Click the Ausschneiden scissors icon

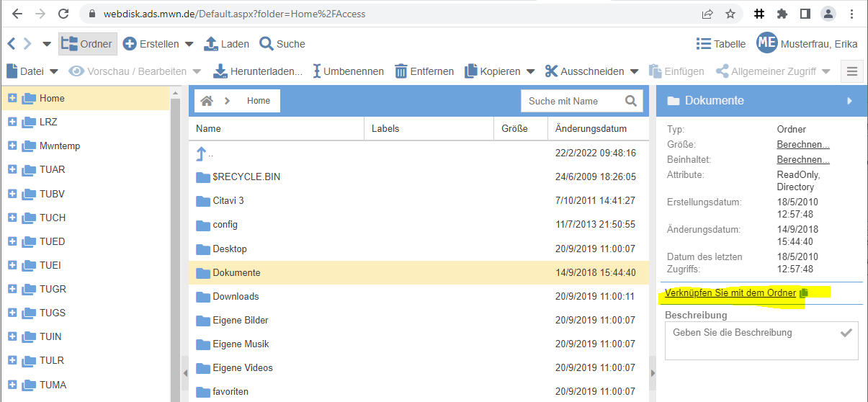coord(552,71)
